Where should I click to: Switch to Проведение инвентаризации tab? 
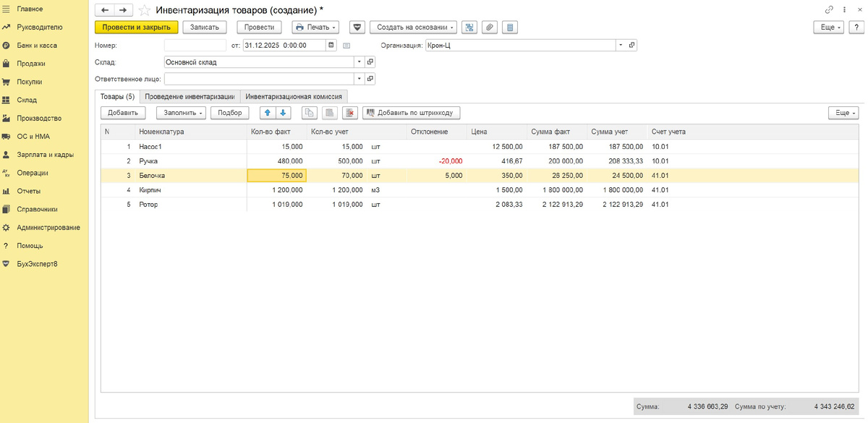click(190, 96)
